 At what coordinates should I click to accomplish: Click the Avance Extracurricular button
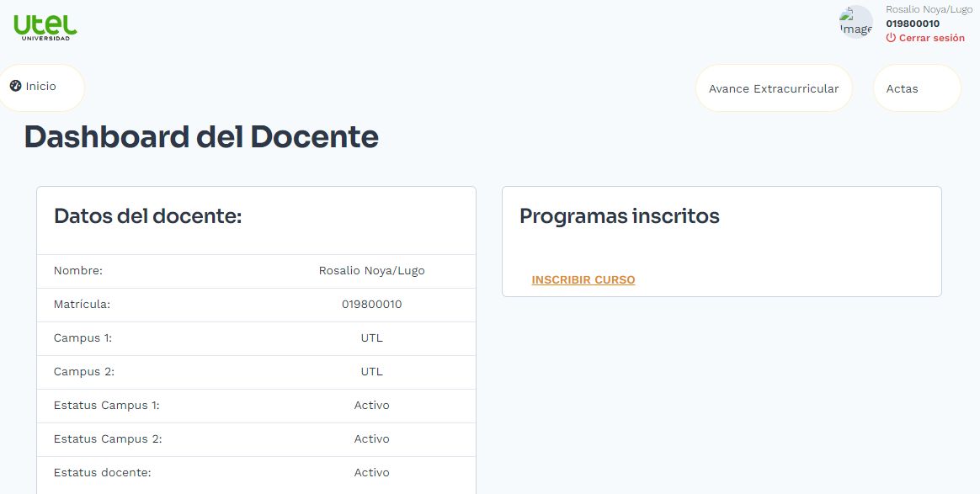[773, 88]
